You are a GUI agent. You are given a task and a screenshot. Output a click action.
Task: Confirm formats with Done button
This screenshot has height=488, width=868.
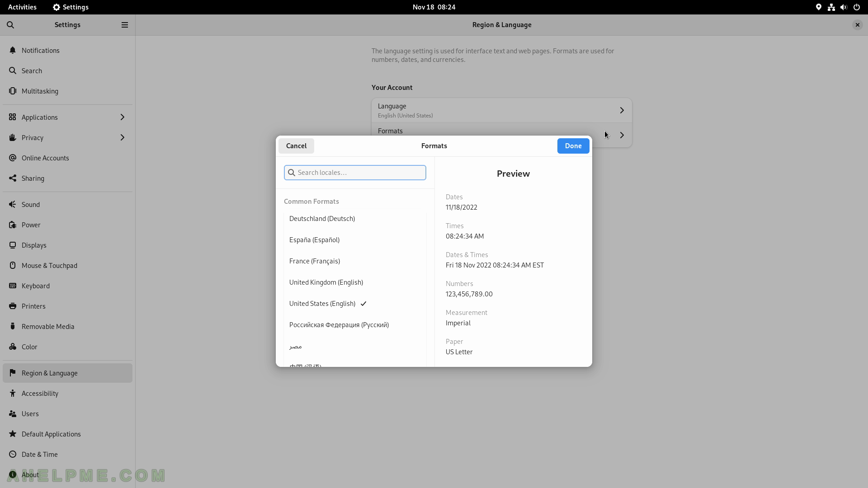[573, 146]
